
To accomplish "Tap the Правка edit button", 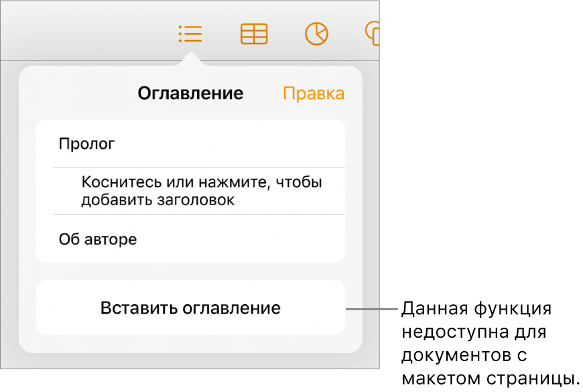I will tap(314, 93).
